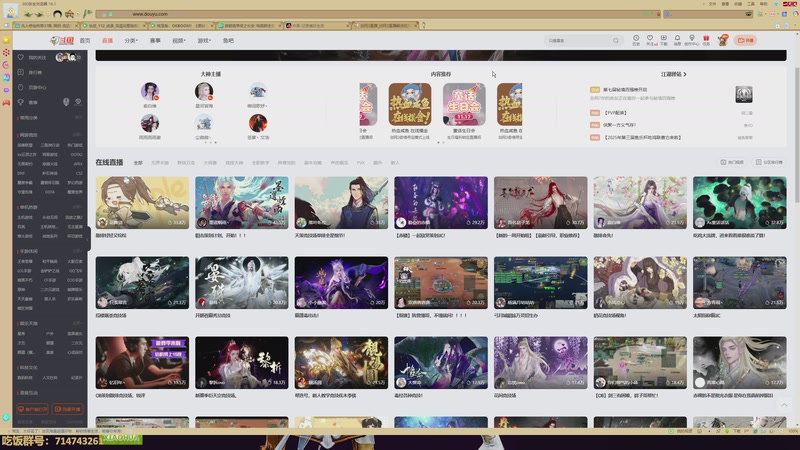Open the red-haired character stream thumbnail with 30.7万
The height and width of the screenshot is (450, 800).
point(540,203)
